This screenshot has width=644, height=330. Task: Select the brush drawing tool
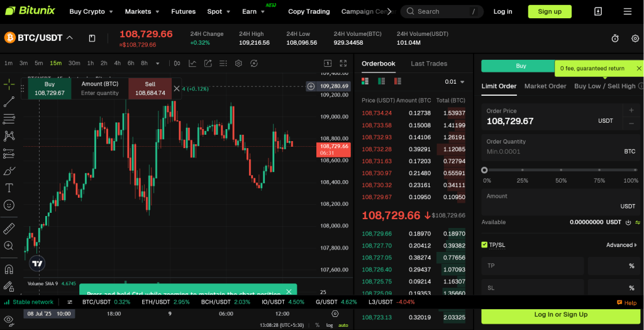tap(9, 170)
